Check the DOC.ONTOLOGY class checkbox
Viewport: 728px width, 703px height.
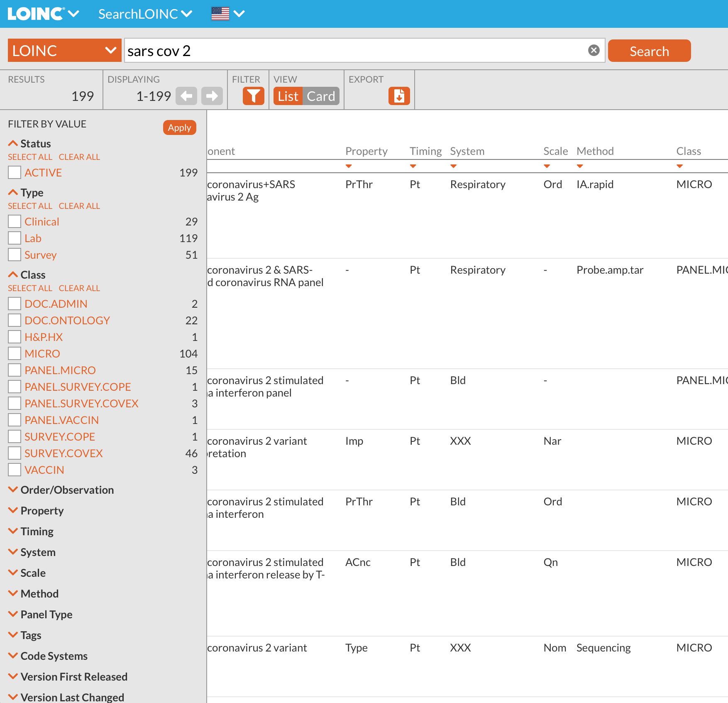pos(15,320)
